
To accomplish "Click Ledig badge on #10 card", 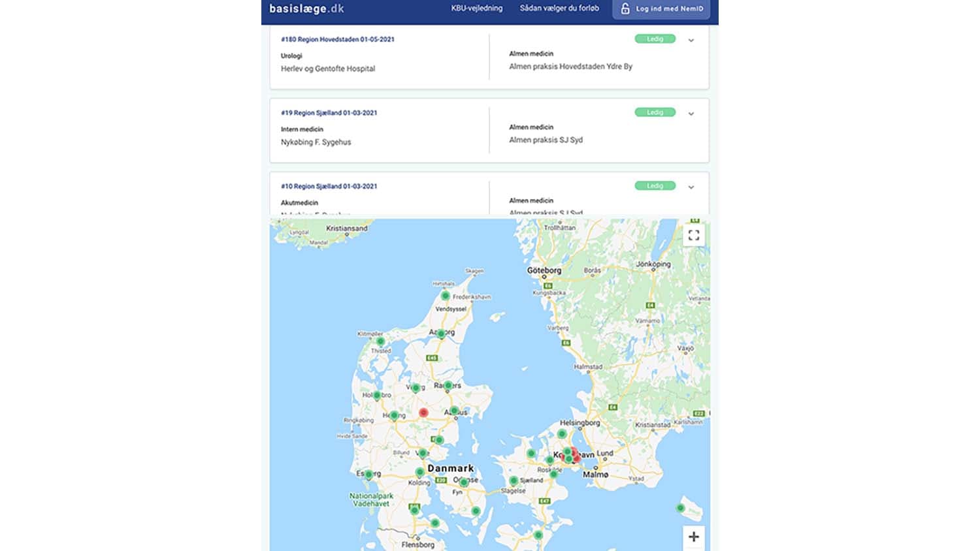I will 655,186.
